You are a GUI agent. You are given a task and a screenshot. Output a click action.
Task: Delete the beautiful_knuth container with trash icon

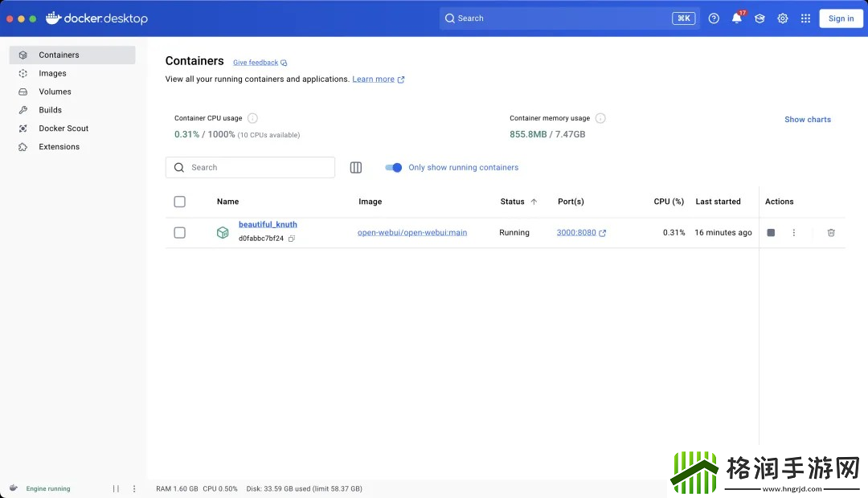coord(831,233)
